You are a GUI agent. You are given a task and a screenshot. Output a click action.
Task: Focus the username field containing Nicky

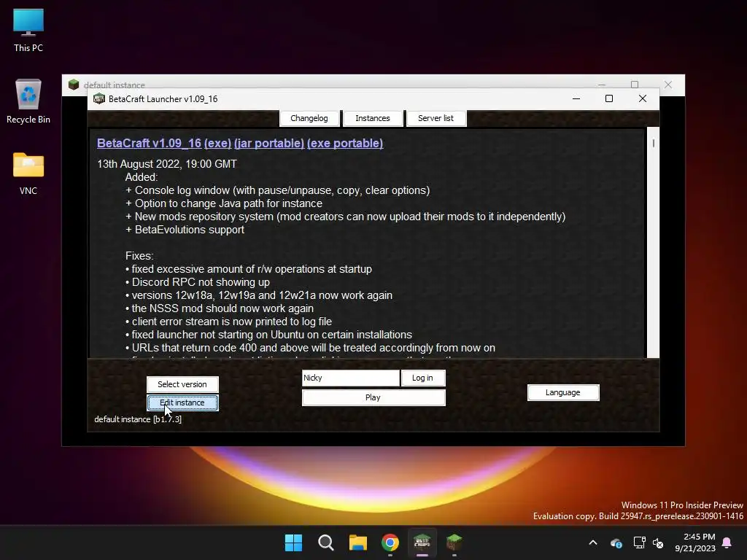point(351,378)
